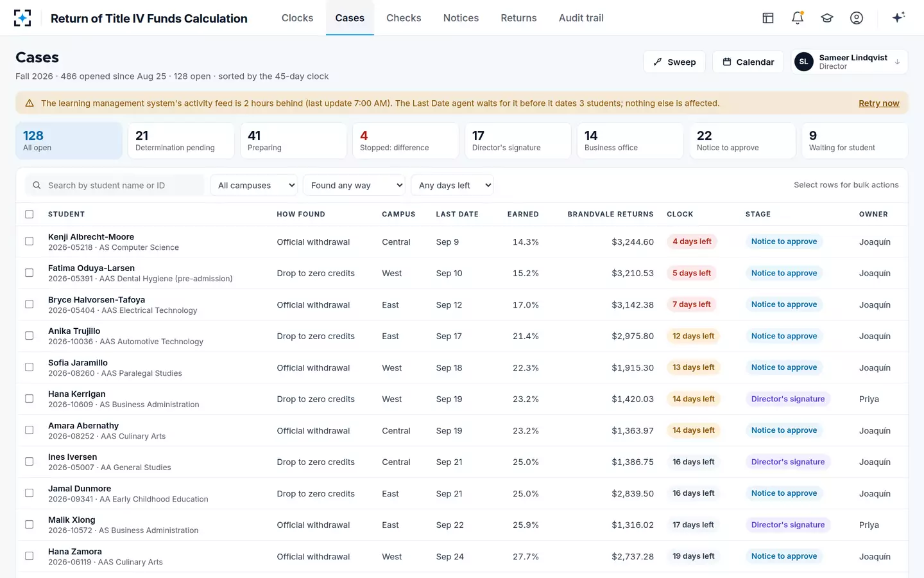Switch to the Clocks tab

(x=297, y=18)
